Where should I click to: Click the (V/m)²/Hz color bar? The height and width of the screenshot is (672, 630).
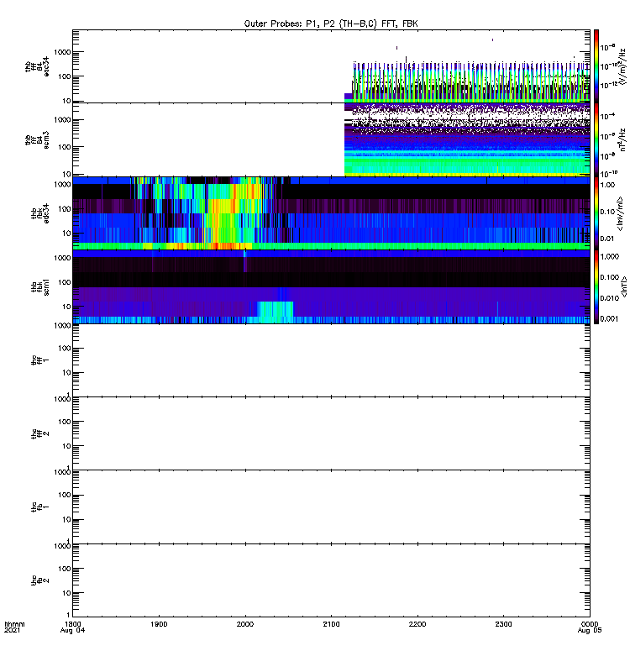(x=596, y=66)
